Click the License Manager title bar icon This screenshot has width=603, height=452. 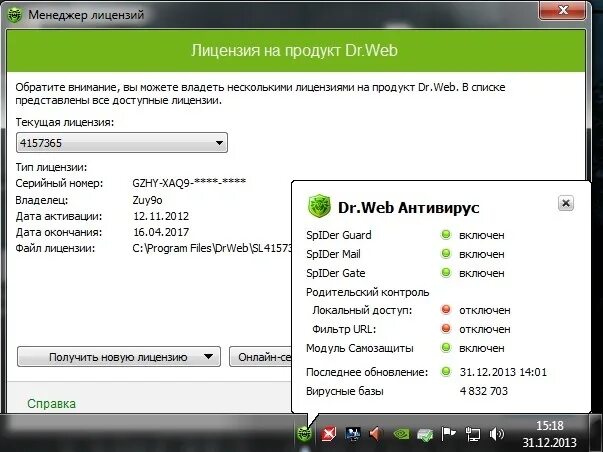pos(15,15)
